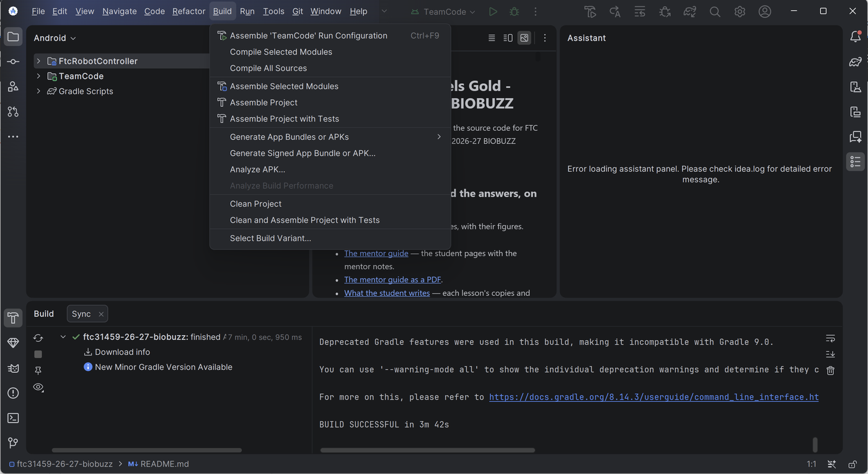This screenshot has width=868, height=474.
Task: Expand the Gradle Scripts node
Action: click(38, 91)
